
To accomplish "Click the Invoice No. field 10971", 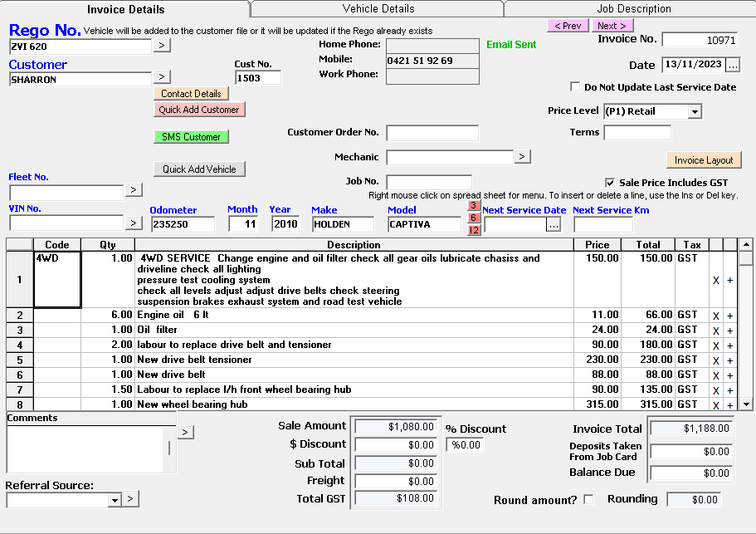I will [700, 40].
